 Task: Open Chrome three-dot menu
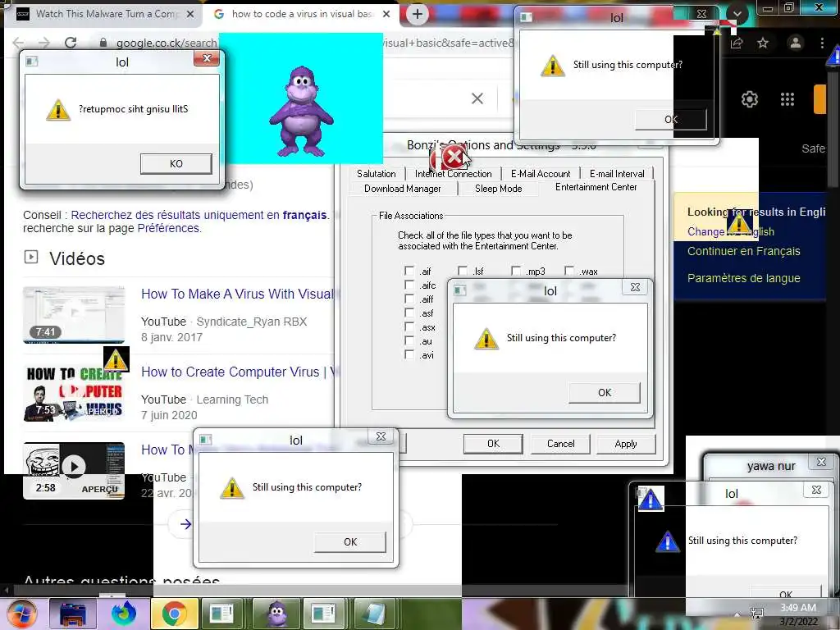click(822, 43)
